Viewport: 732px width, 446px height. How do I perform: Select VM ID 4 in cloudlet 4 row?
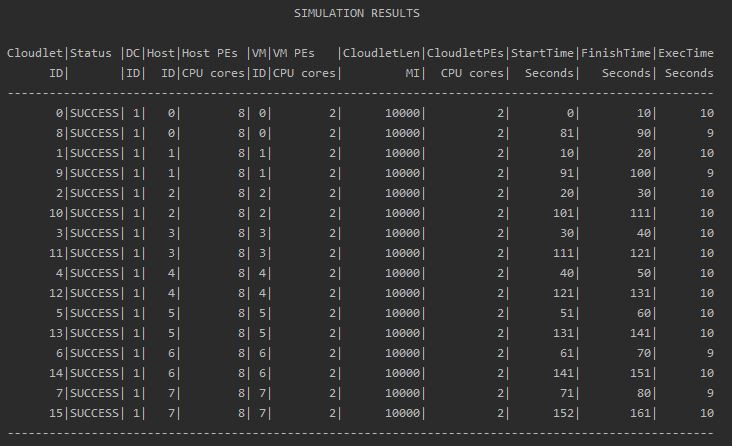point(262,273)
